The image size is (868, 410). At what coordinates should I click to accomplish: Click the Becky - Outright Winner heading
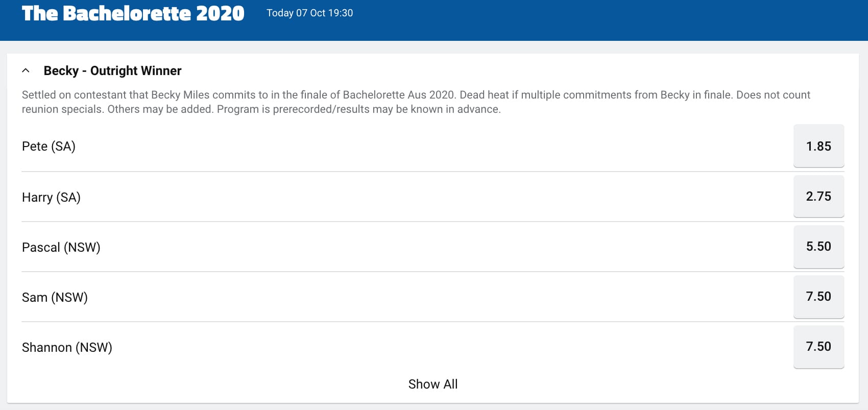click(112, 70)
